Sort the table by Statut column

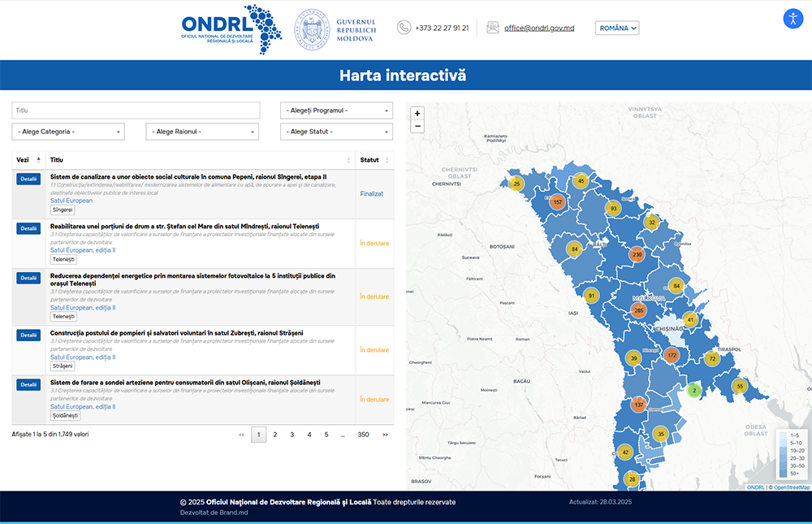point(374,160)
